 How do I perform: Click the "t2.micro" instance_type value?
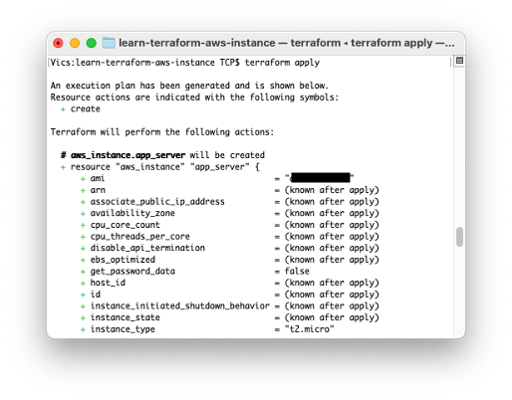[309, 329]
